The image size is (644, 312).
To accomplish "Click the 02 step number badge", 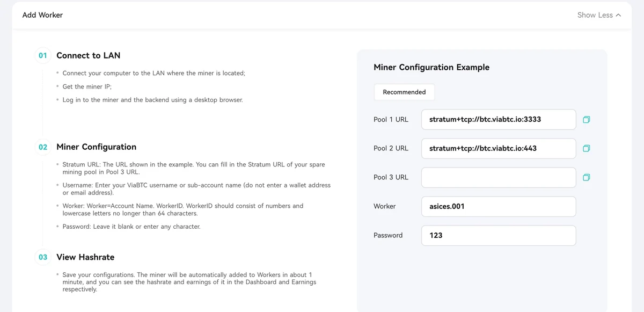I will click(x=43, y=147).
